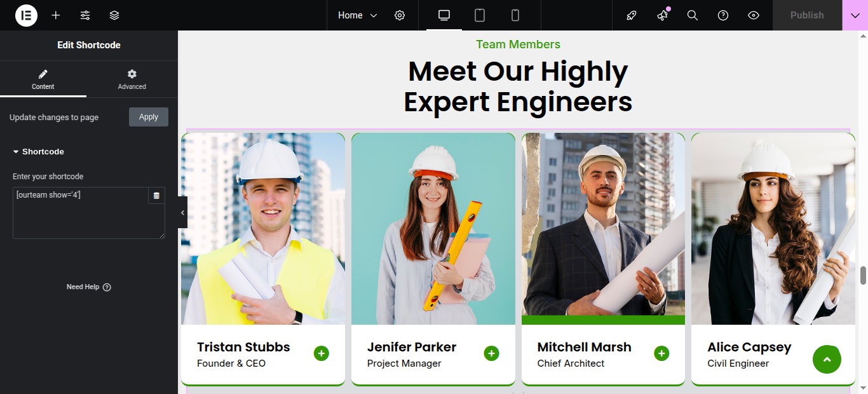
Task: Collapse the Shortcode section
Action: pyautogui.click(x=39, y=152)
